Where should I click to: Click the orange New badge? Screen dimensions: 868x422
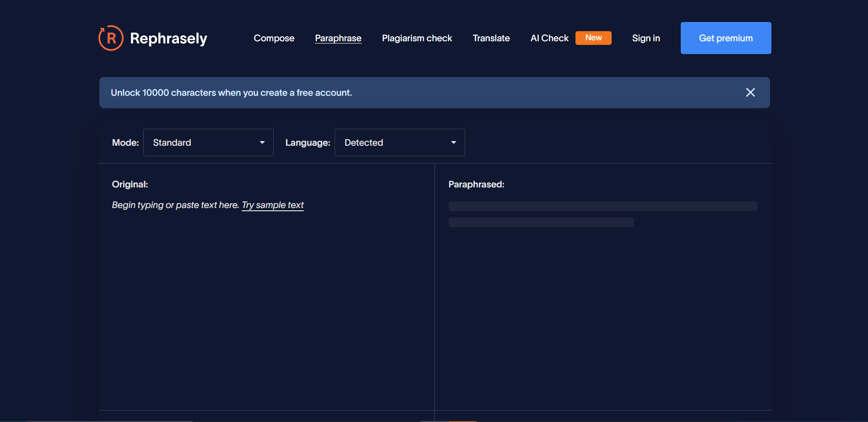593,38
